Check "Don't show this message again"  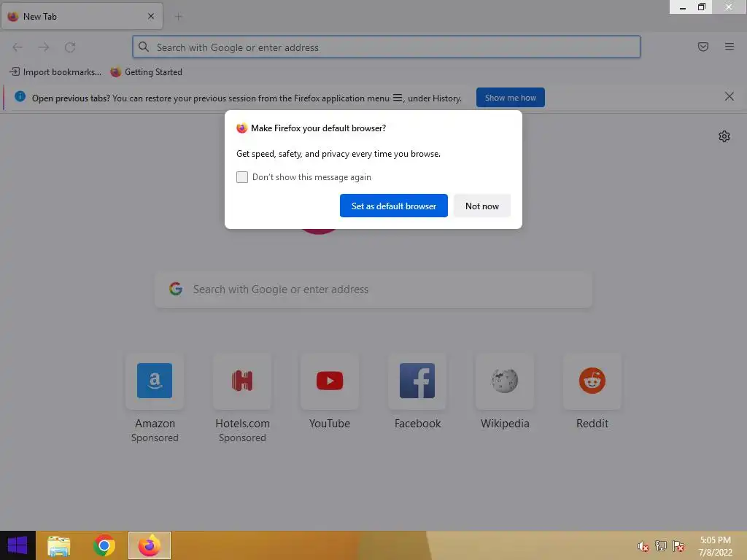point(242,177)
